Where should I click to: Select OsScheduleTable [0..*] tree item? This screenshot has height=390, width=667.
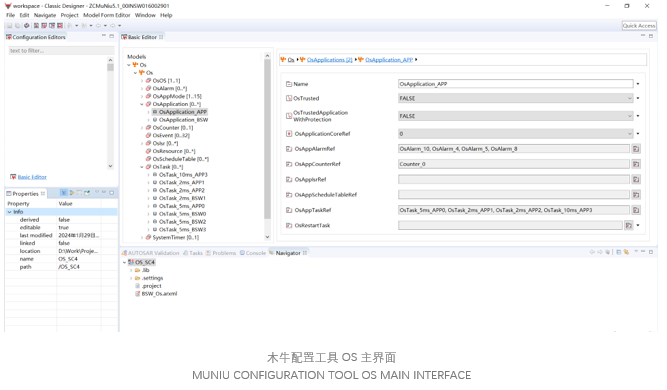tap(181, 159)
